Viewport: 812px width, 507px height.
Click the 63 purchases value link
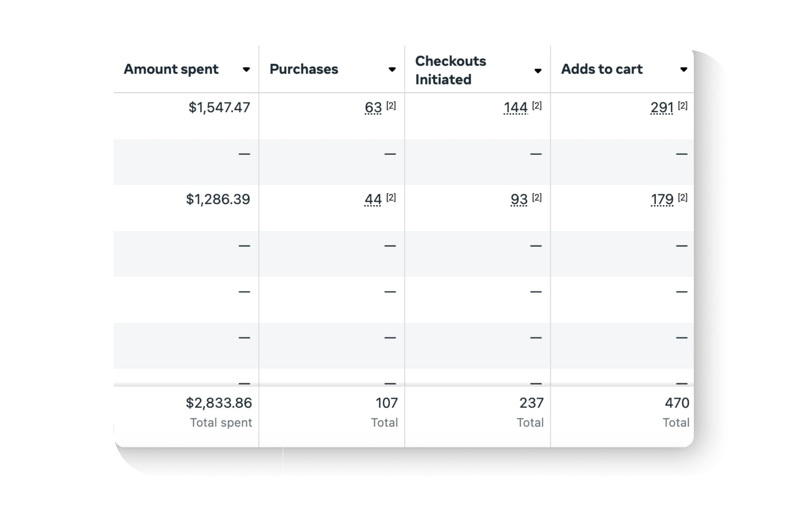pos(373,108)
